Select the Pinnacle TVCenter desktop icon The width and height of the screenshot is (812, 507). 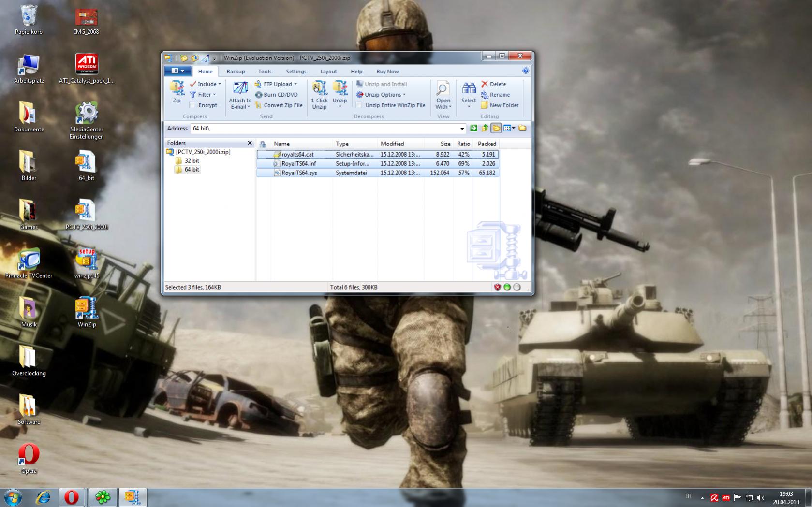coord(29,263)
